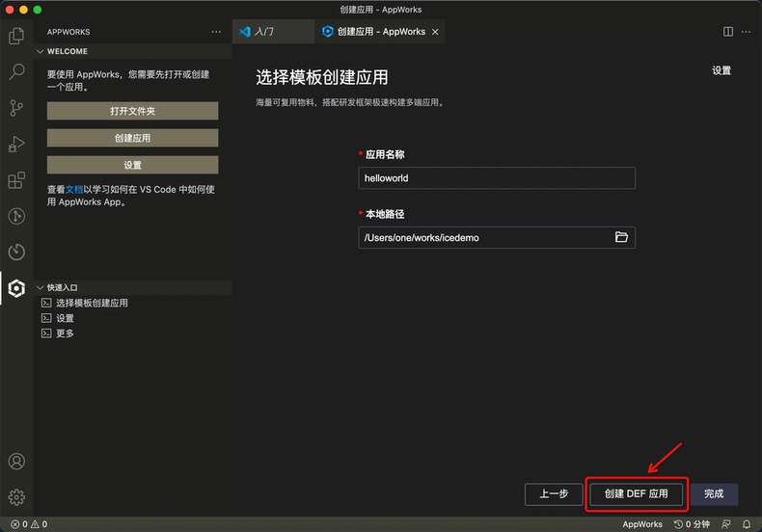Screen dimensions: 762x532
Task: Click the 选择模板创建应用 page heading
Action: point(322,77)
